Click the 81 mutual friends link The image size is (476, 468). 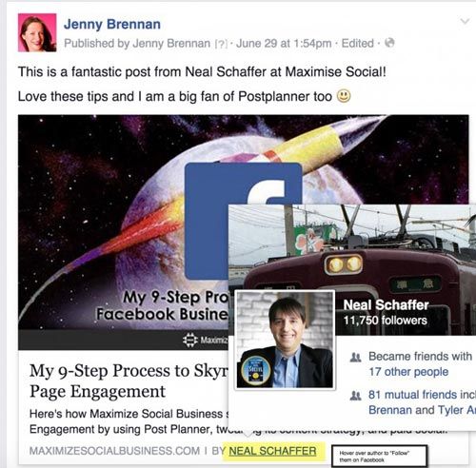412,395
